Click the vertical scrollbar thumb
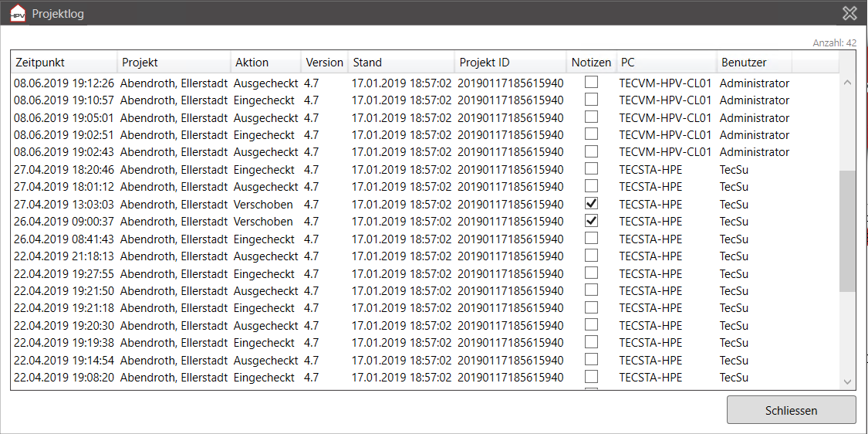Screen dimensions: 868x434 [x=847, y=231]
